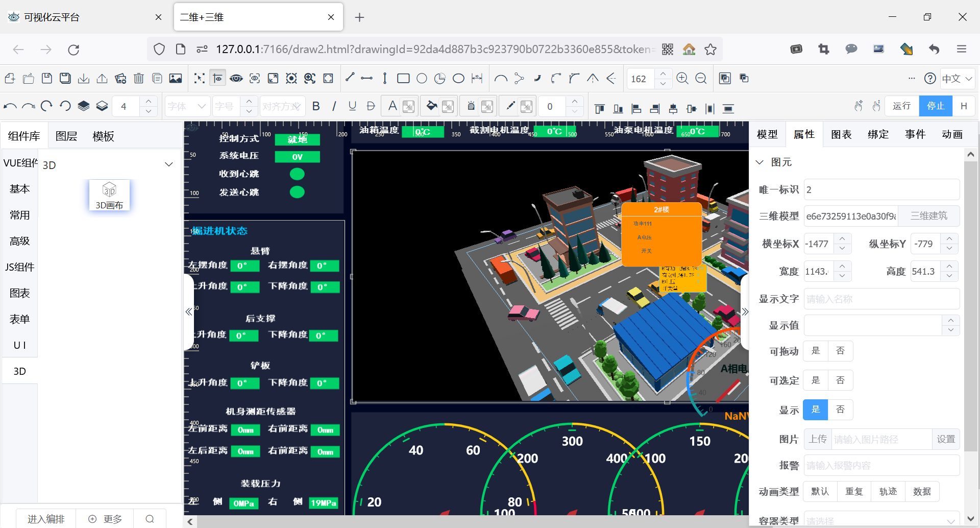The image size is (980, 528).
Task: Select the pie sector shape tool
Action: pyautogui.click(x=440, y=78)
